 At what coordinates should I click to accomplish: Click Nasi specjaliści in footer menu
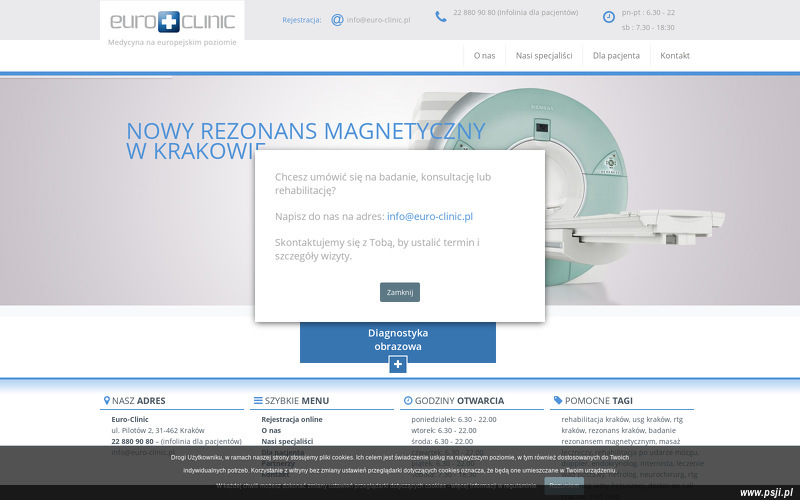(x=287, y=441)
